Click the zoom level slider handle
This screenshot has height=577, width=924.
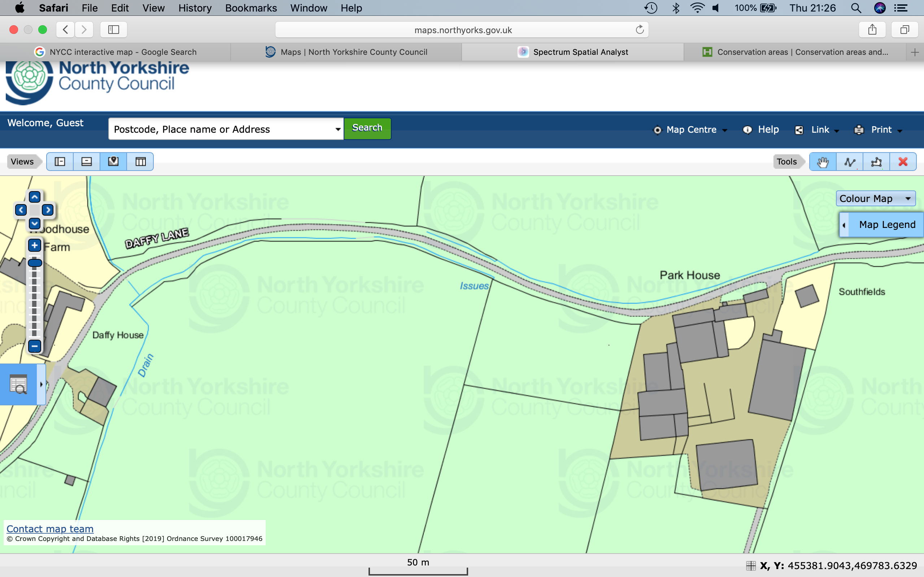coord(35,263)
